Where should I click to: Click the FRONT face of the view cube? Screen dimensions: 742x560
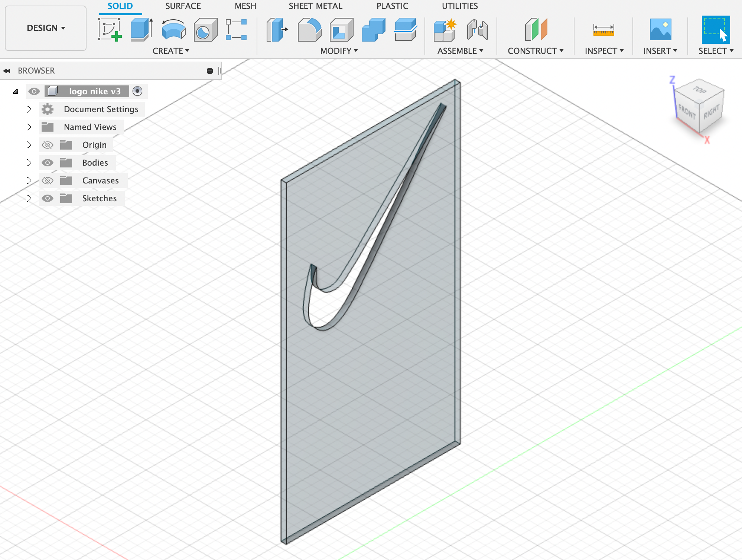coord(687,111)
